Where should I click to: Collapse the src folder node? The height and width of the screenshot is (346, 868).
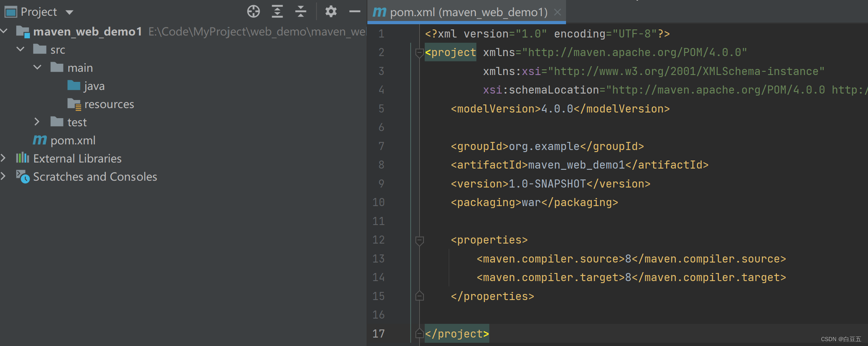[21, 49]
